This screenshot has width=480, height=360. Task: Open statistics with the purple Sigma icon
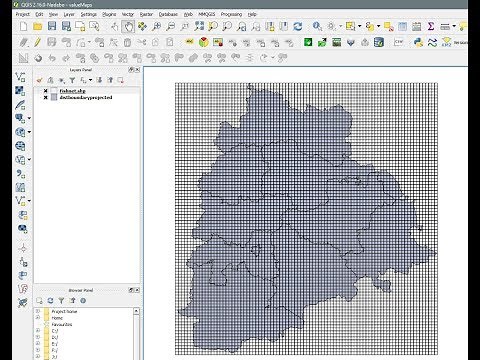(x=431, y=26)
